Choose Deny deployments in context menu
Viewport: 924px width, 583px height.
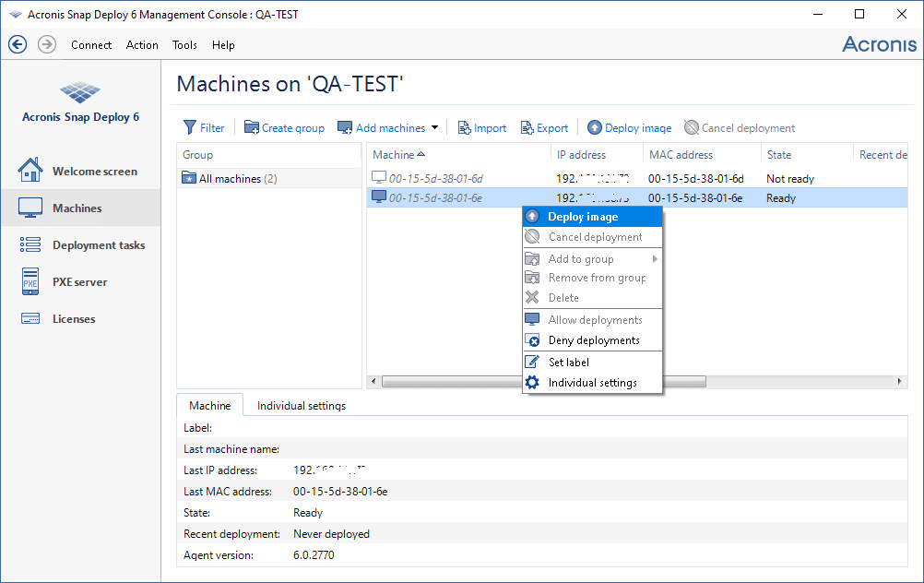click(593, 340)
